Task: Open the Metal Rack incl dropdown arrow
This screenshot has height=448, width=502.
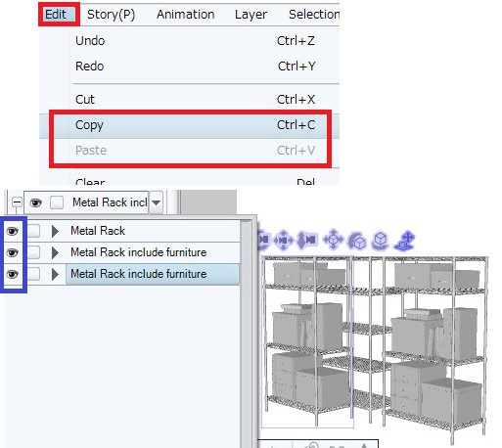Action: 156,202
